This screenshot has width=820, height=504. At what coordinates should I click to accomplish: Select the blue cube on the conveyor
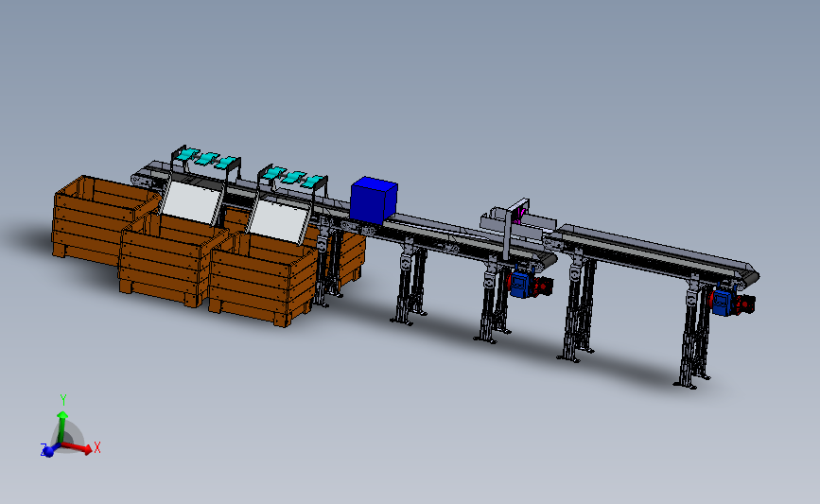(374, 200)
